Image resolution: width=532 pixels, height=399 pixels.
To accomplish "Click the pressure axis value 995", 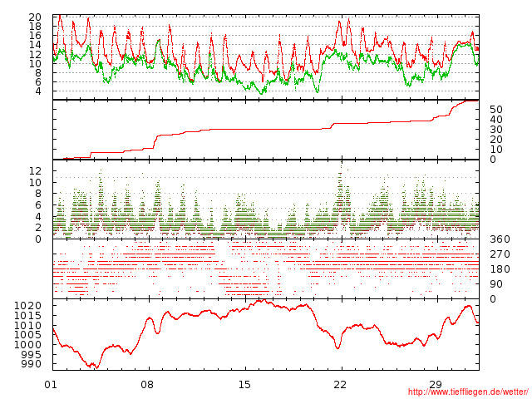I will 32,355.
